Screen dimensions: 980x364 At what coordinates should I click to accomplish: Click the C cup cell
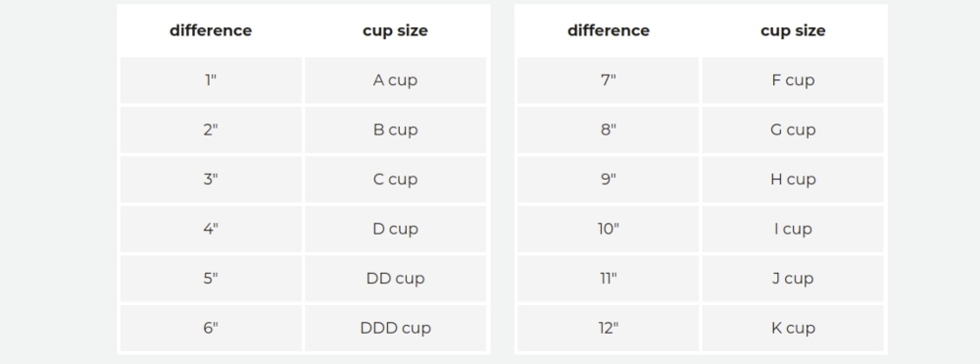pyautogui.click(x=395, y=179)
